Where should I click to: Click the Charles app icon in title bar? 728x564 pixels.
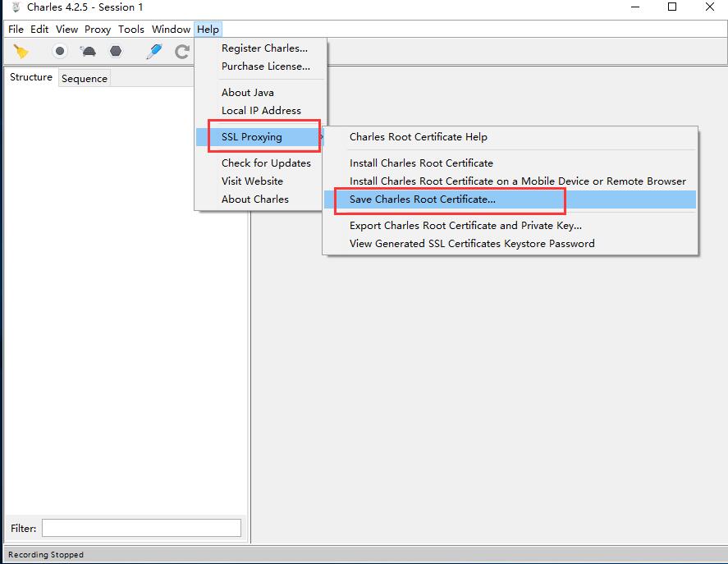click(16, 7)
